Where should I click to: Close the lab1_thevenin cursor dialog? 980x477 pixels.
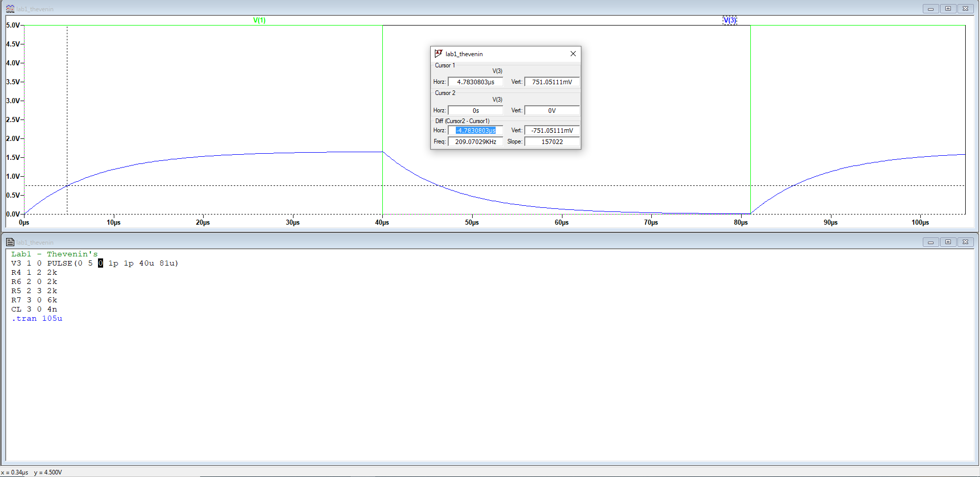click(573, 54)
